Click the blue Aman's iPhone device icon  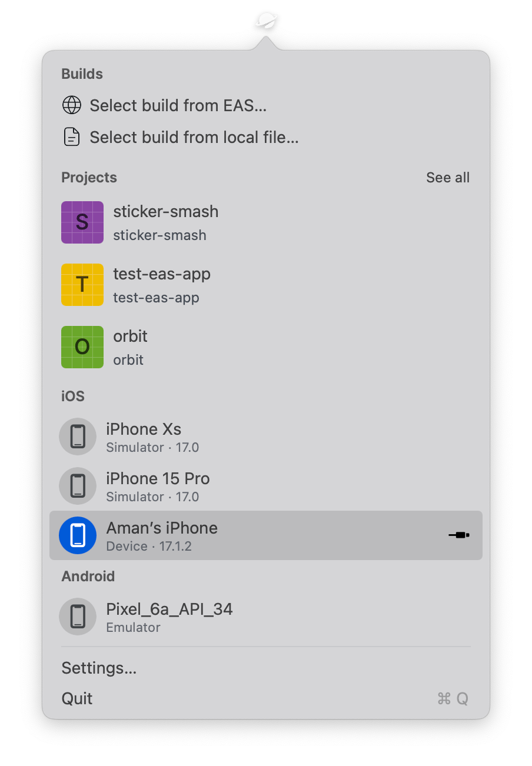(x=78, y=535)
